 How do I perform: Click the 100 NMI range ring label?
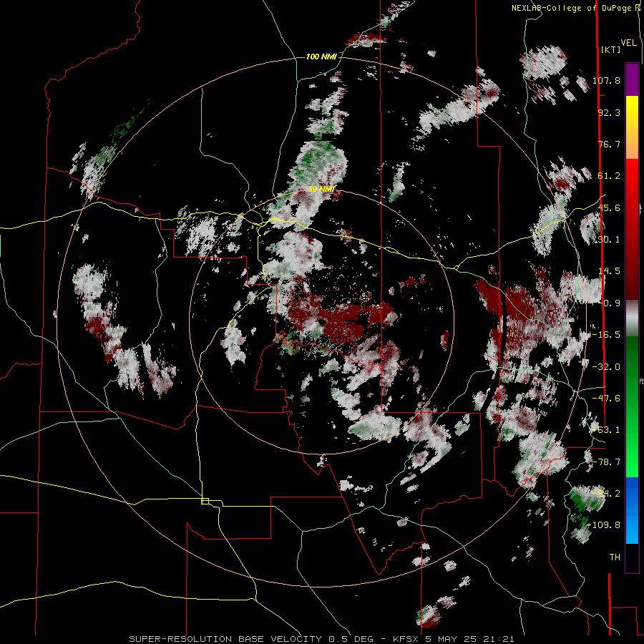pyautogui.click(x=321, y=57)
